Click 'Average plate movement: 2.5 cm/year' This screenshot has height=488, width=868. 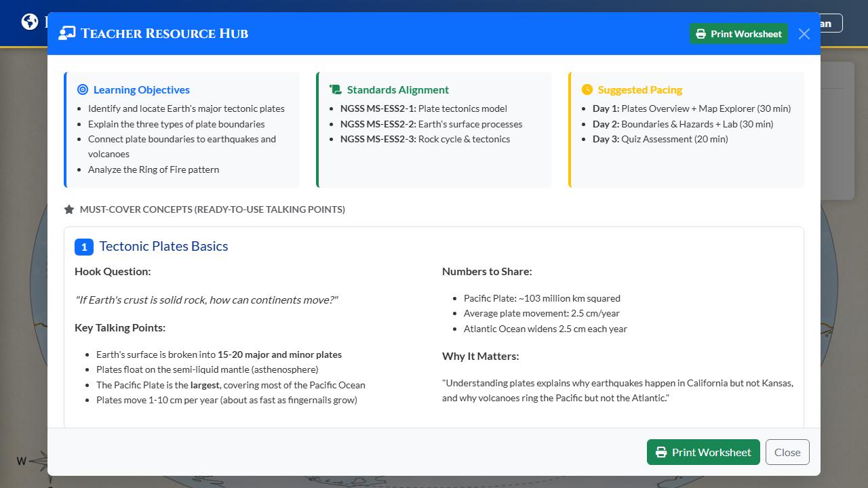tap(542, 313)
